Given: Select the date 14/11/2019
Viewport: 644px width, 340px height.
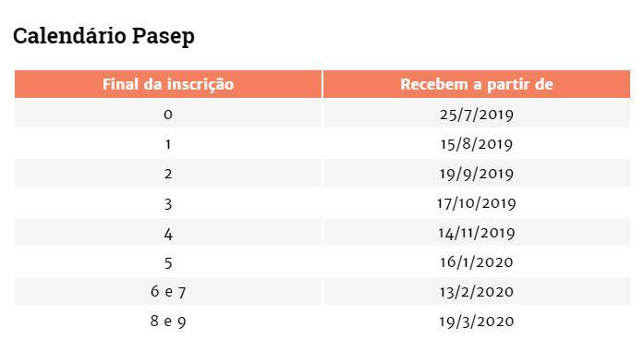Looking at the screenshot, I should [x=477, y=233].
